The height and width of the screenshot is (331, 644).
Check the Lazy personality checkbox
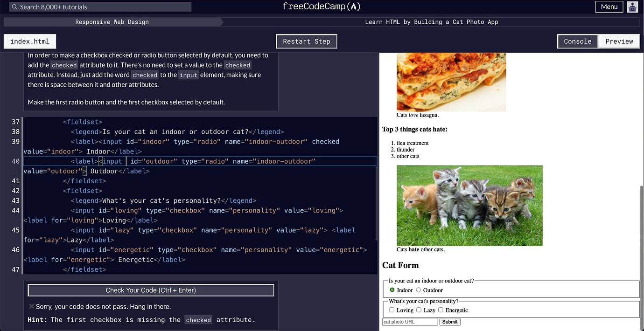coord(419,310)
